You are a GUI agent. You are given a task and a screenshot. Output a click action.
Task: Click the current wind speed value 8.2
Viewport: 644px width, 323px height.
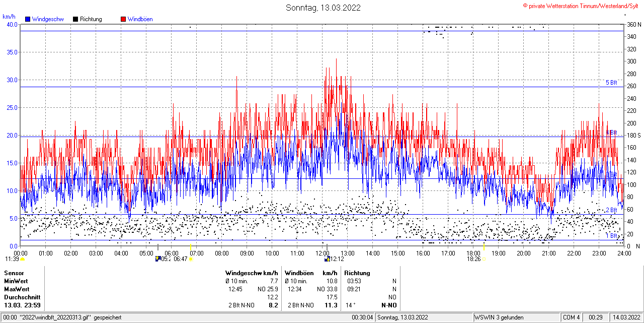click(274, 305)
